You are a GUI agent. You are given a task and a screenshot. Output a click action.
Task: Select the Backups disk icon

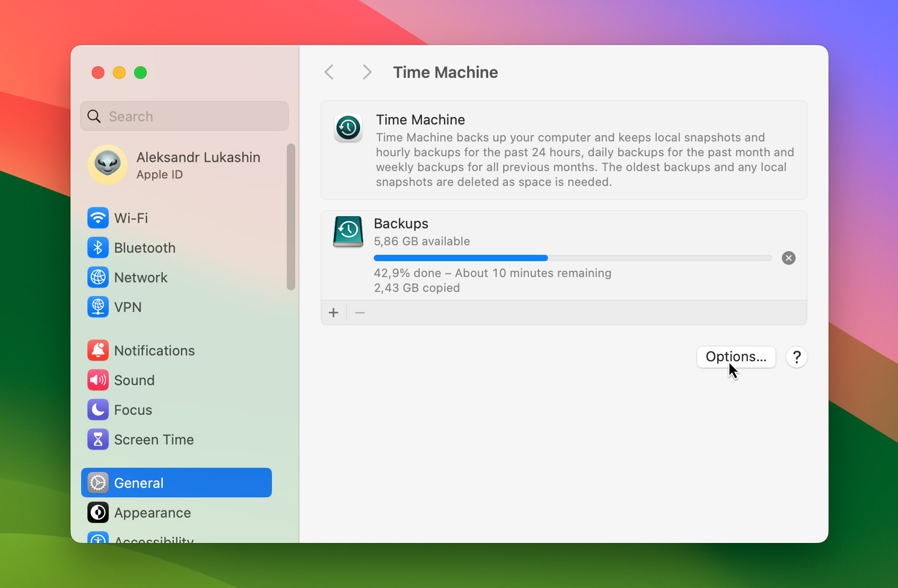(348, 231)
